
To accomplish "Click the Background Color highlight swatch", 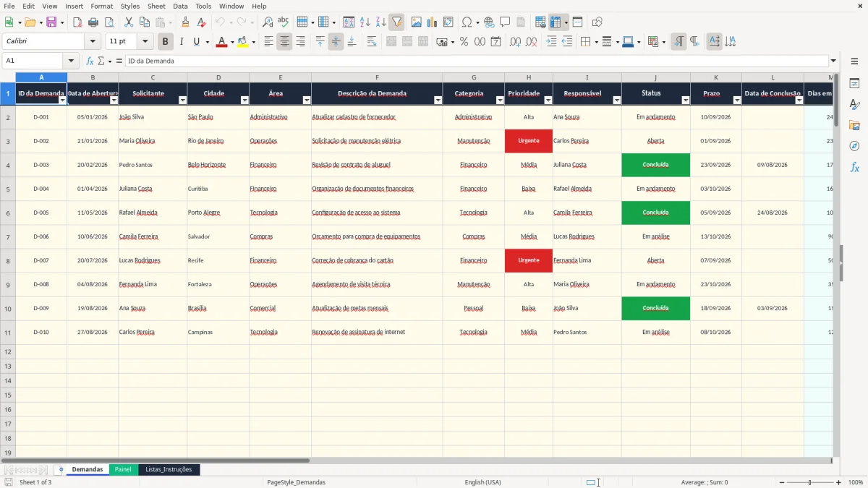I will point(242,42).
